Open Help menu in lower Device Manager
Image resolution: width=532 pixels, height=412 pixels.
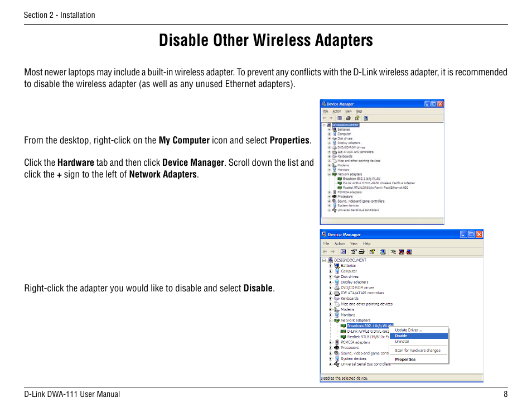[366, 243]
